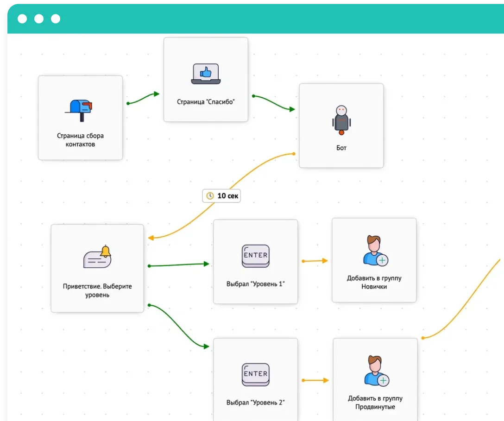Click the Выбрал "Уровень 2" label

pos(255,402)
